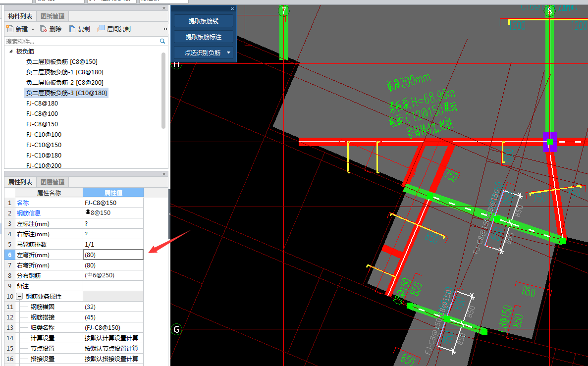Click the 归类名称 value cell
The height and width of the screenshot is (366, 588).
113,327
